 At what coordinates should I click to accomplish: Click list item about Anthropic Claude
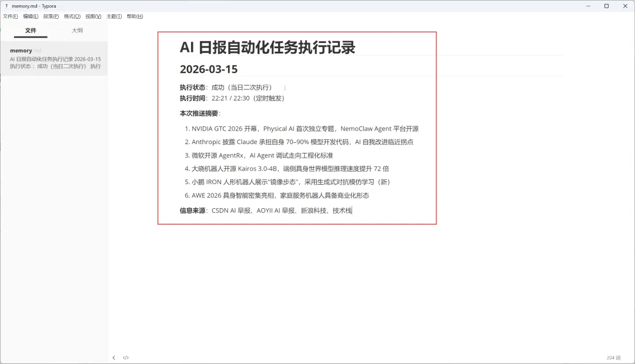pos(299,142)
